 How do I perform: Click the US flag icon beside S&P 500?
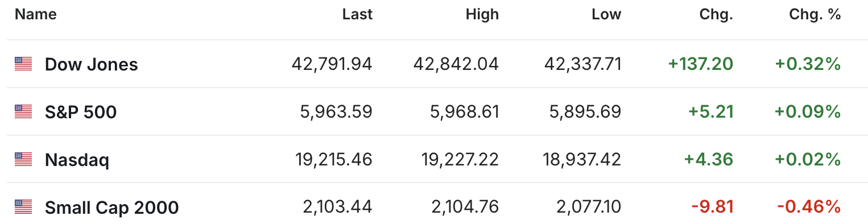(23, 112)
